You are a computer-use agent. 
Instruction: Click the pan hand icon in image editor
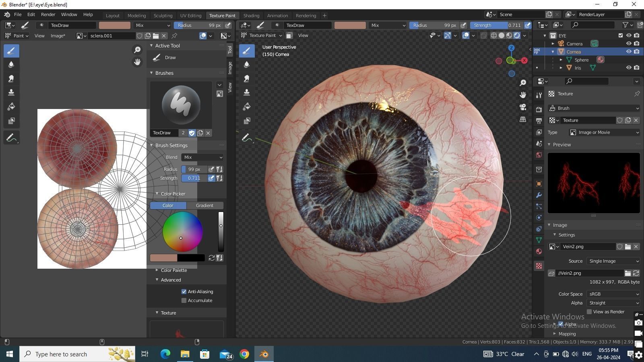click(x=137, y=62)
